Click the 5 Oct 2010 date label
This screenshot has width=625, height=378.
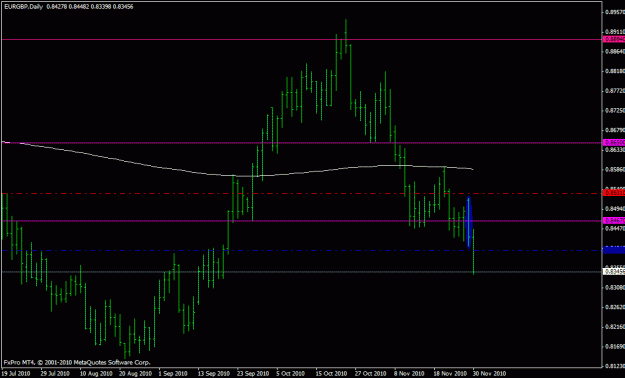pyautogui.click(x=290, y=374)
